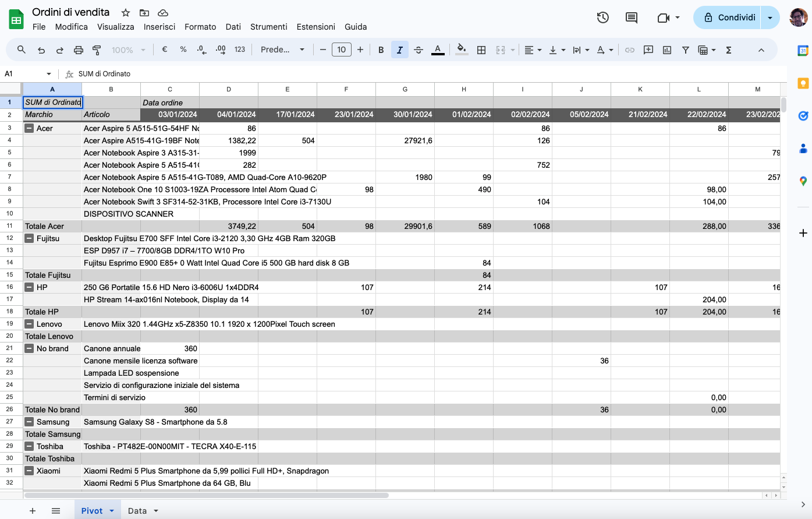The width and height of the screenshot is (812, 519).
Task: Insert a comment from toolbar
Action: (648, 50)
